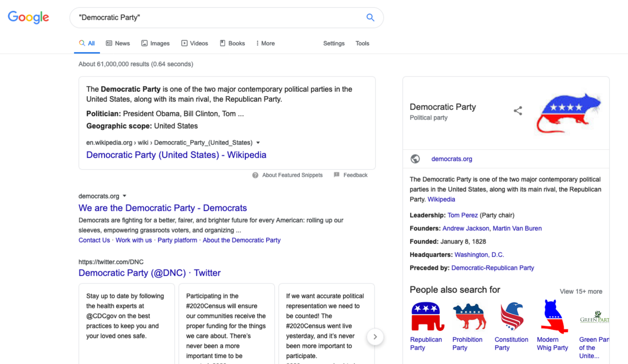This screenshot has height=364, width=628.
Task: Click Modern Whig Party text link
Action: (552, 344)
